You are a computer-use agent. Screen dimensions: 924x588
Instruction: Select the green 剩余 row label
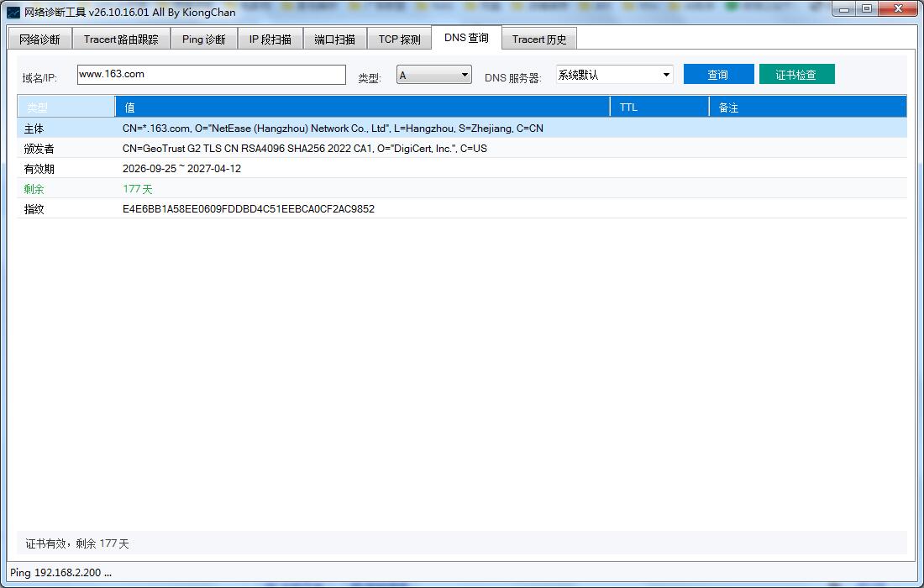34,188
